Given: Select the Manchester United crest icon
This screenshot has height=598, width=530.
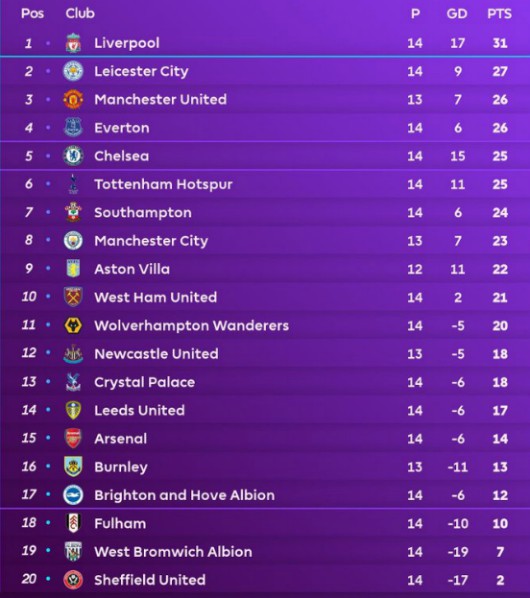Looking at the screenshot, I should tap(73, 99).
